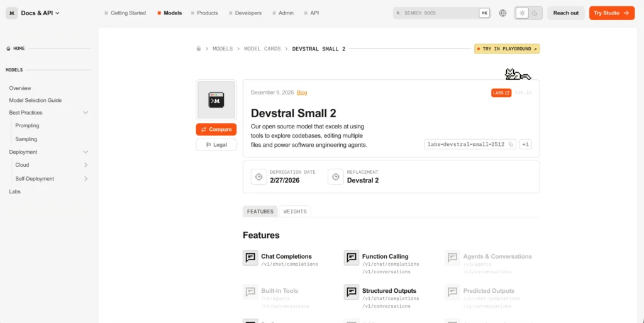
Task: Click the Devstral terminal model thumbnail
Action: 216,100
